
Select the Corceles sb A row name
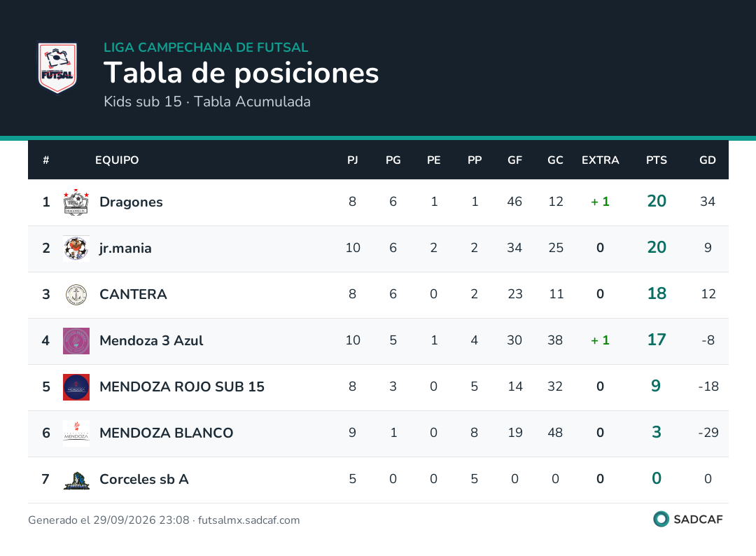click(144, 480)
